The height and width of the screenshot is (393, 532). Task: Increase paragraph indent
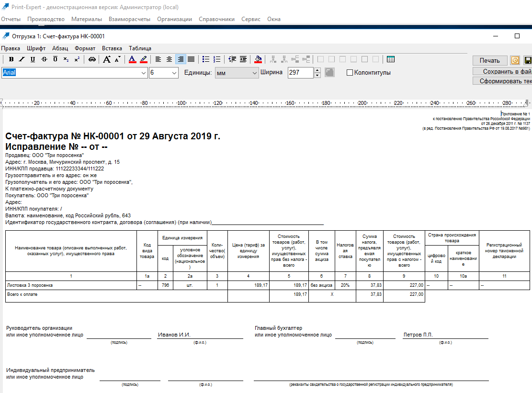click(x=243, y=59)
